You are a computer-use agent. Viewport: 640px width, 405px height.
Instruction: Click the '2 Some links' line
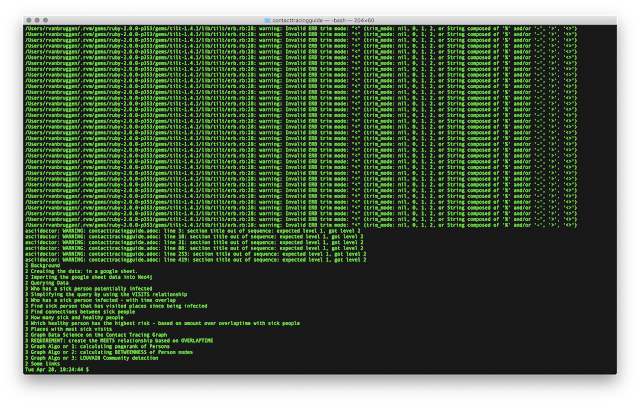42,364
